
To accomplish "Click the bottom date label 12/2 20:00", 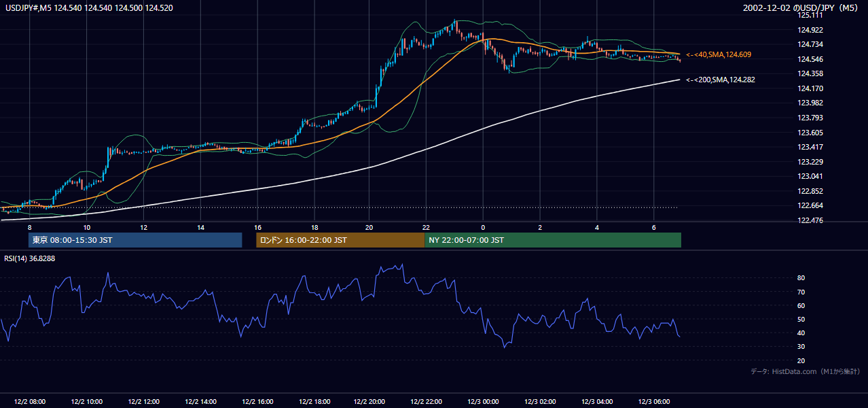I will (370, 401).
